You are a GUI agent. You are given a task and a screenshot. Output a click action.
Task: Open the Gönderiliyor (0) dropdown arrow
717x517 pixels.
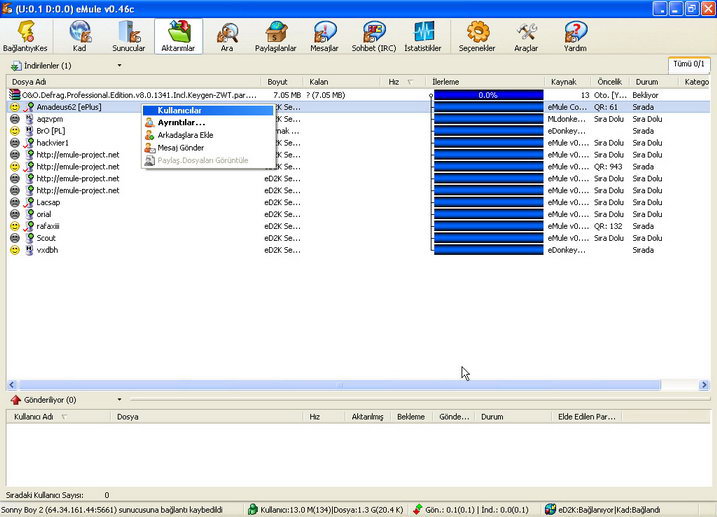pos(119,400)
